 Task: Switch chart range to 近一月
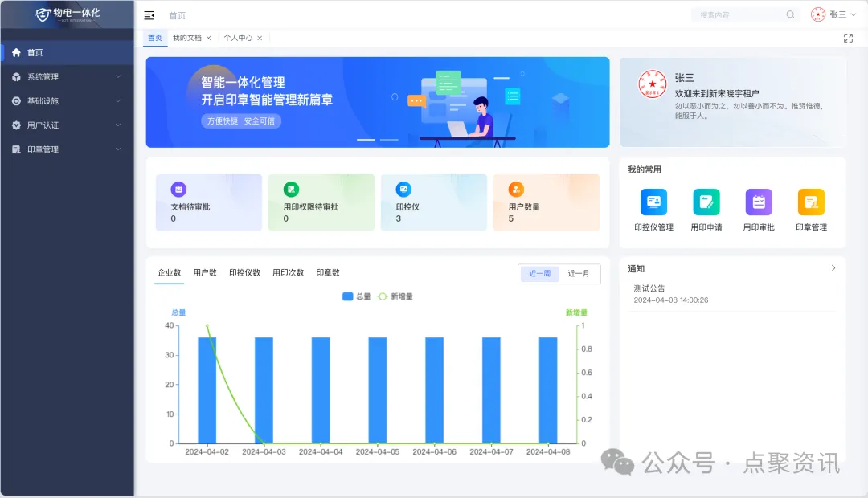point(579,274)
